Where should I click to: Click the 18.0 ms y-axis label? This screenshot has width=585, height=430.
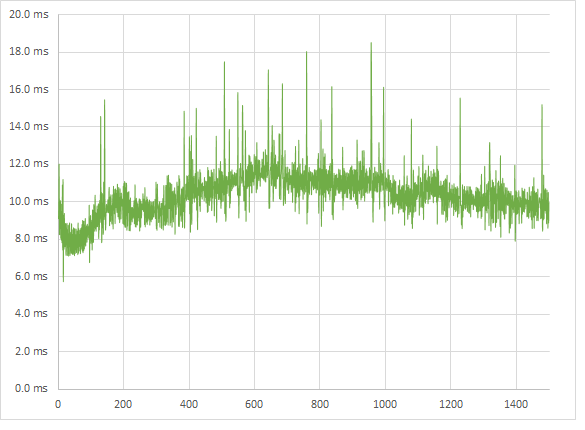click(x=29, y=51)
